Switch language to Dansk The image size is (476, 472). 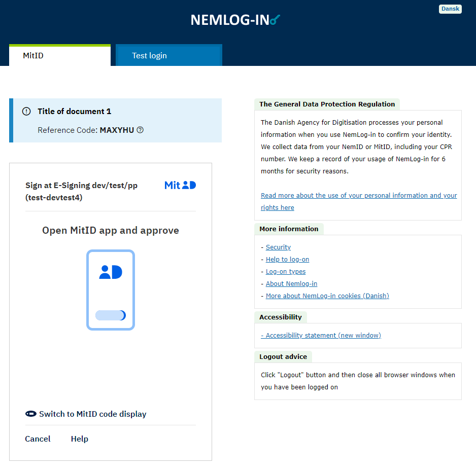[450, 9]
